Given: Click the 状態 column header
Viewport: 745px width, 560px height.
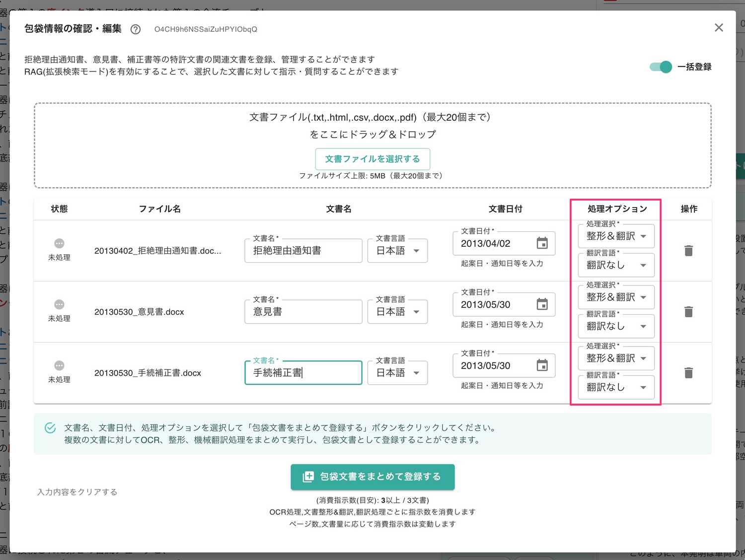Looking at the screenshot, I should point(59,209).
